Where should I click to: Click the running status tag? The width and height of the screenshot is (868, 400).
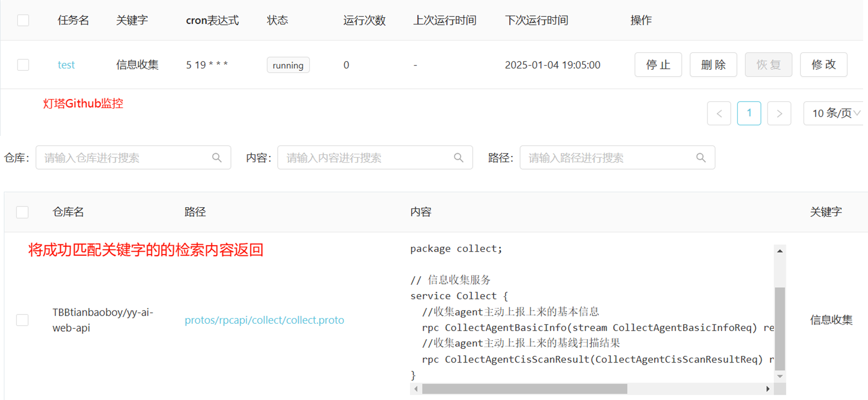coord(288,65)
